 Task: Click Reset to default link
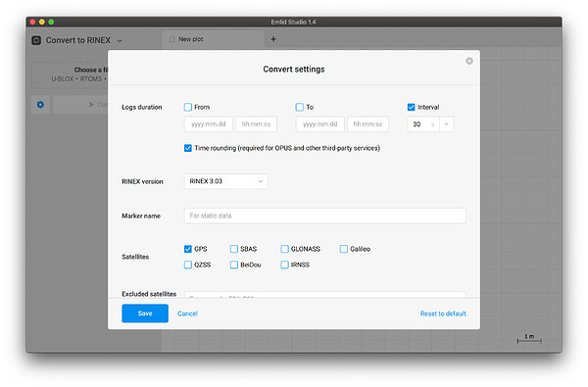click(x=443, y=314)
